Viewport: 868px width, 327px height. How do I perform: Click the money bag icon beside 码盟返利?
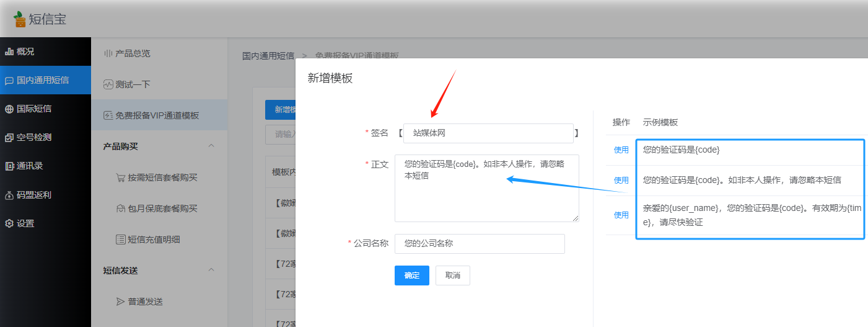point(9,195)
